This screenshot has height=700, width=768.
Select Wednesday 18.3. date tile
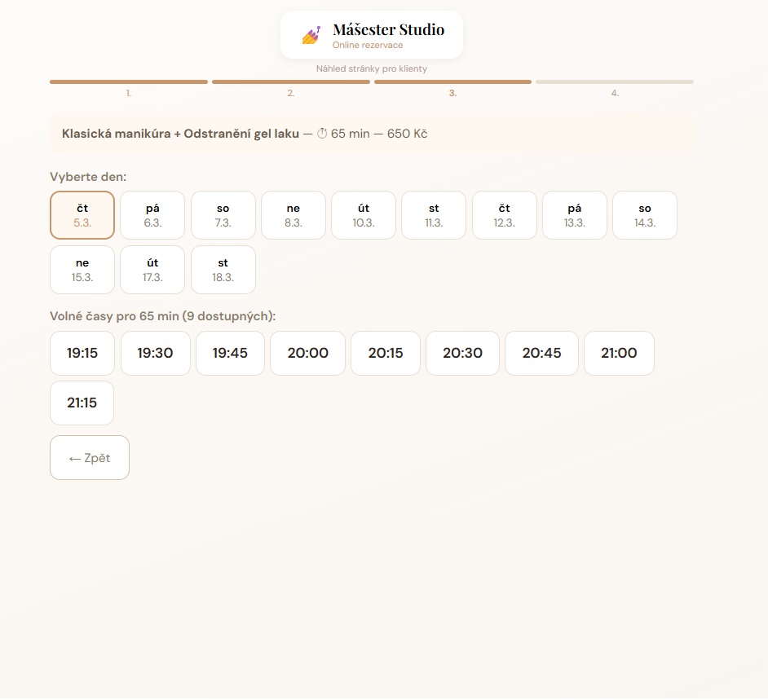223,270
